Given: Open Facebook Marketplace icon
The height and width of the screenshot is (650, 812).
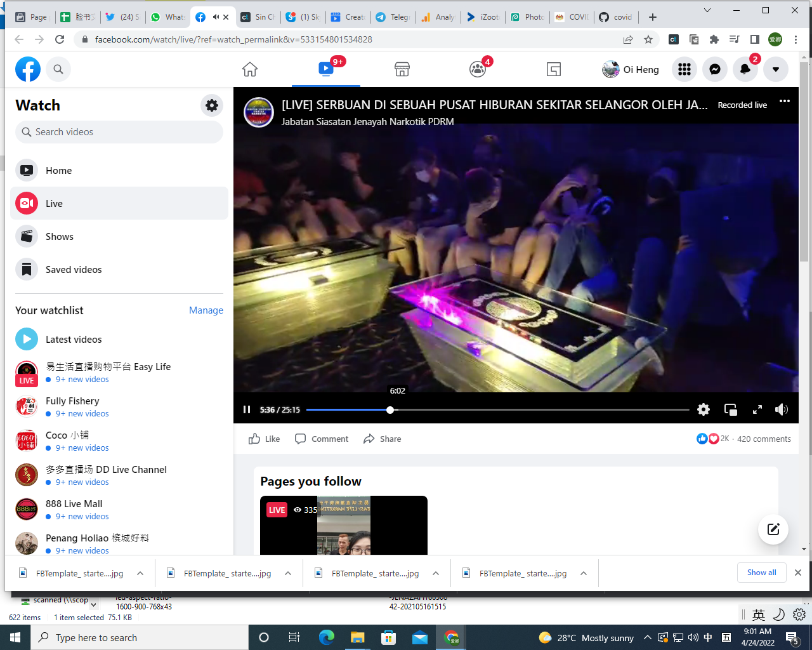Looking at the screenshot, I should [x=402, y=69].
